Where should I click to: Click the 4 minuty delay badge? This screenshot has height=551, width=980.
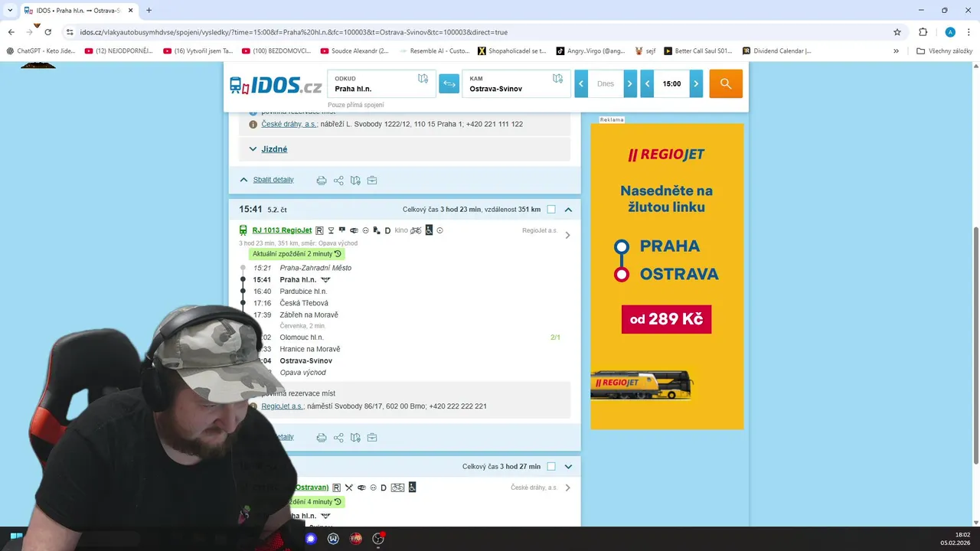click(318, 502)
